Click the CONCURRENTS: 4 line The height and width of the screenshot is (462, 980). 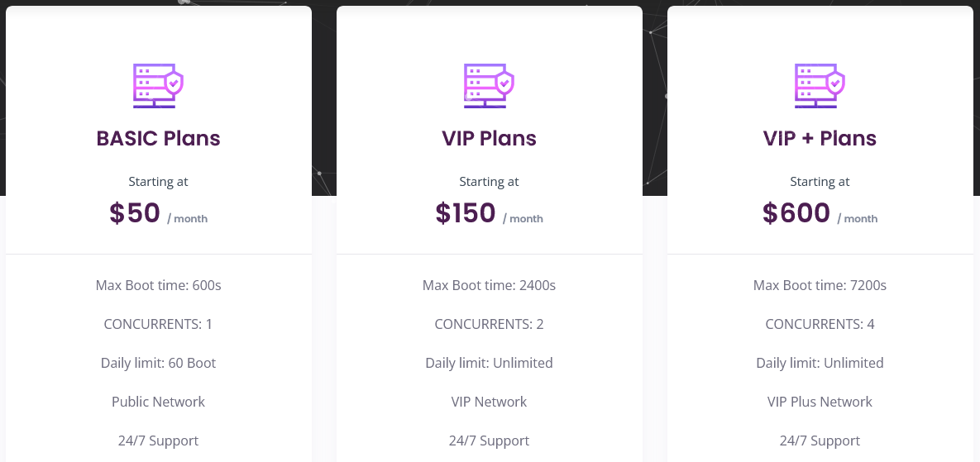(820, 324)
